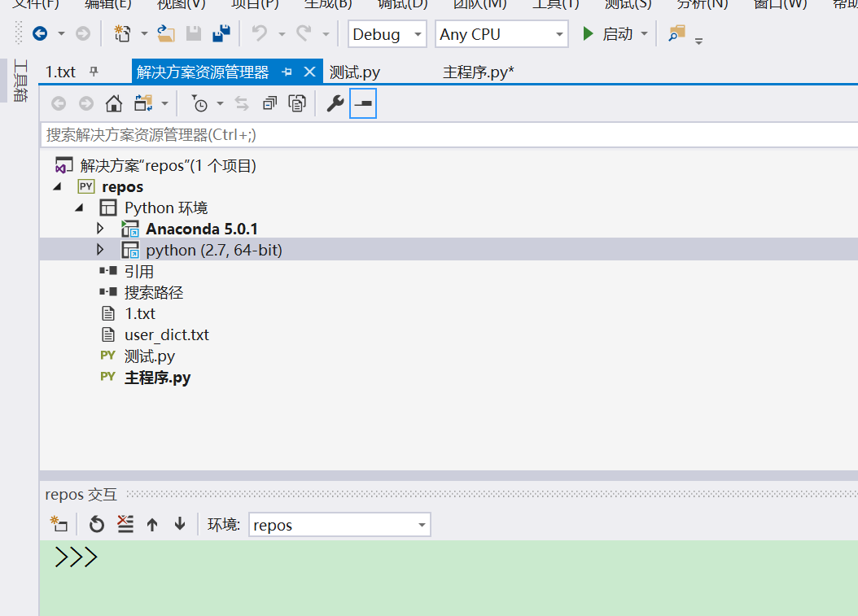
Task: Click the Previous History up arrow
Action: click(152, 525)
